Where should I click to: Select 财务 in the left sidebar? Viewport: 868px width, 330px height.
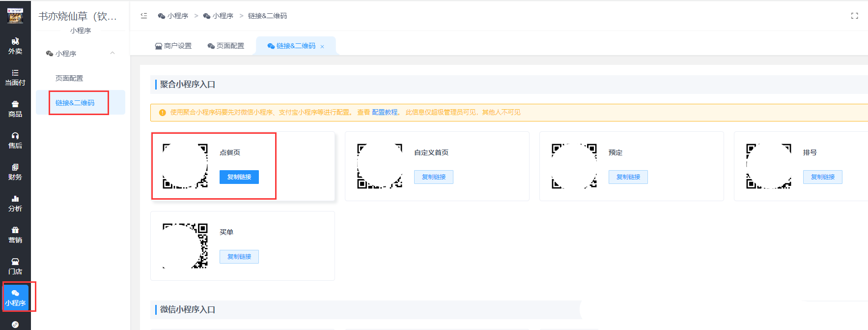tap(15, 172)
